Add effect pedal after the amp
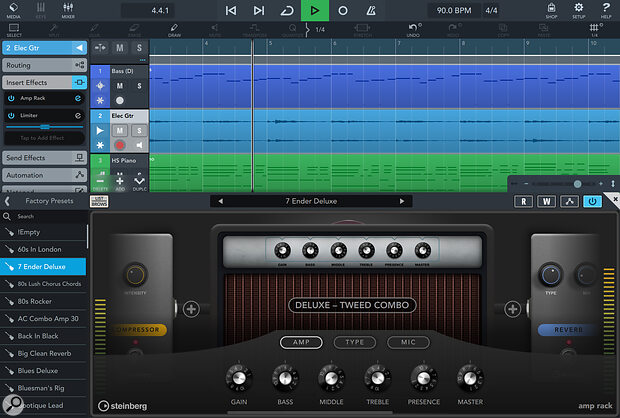The image size is (620, 418). tap(512, 309)
